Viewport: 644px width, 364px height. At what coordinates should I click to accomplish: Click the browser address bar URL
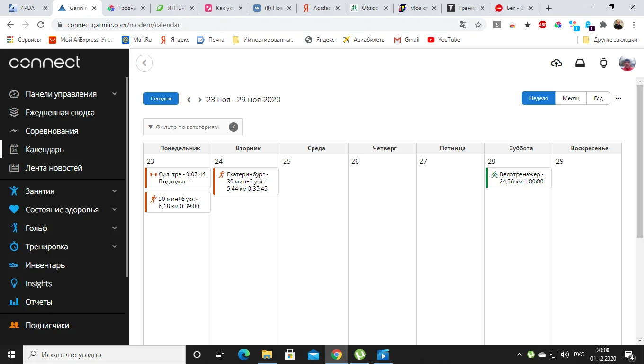pyautogui.click(x=123, y=25)
